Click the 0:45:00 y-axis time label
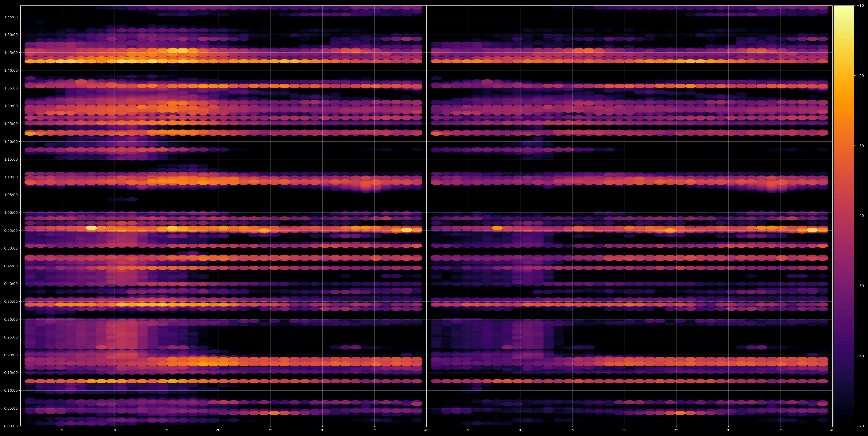 pyautogui.click(x=11, y=266)
